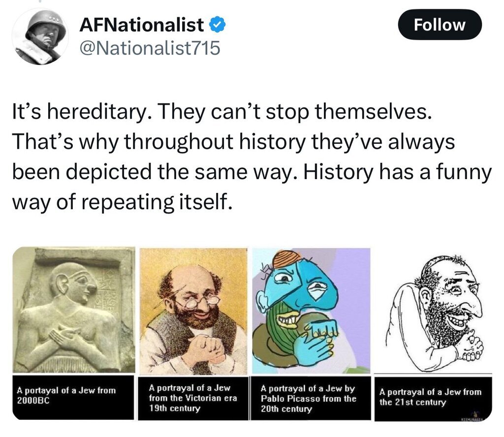
Task: Open the helmeted profile avatar
Action: coord(40,36)
